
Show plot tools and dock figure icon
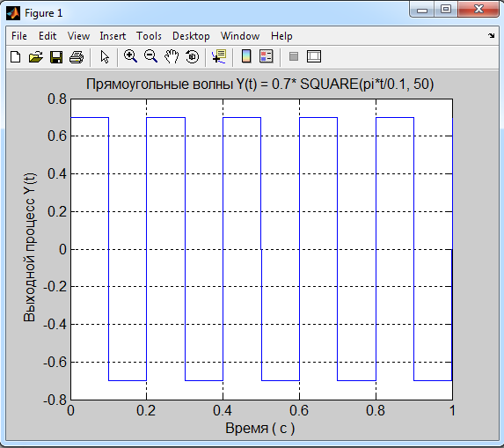click(x=314, y=56)
